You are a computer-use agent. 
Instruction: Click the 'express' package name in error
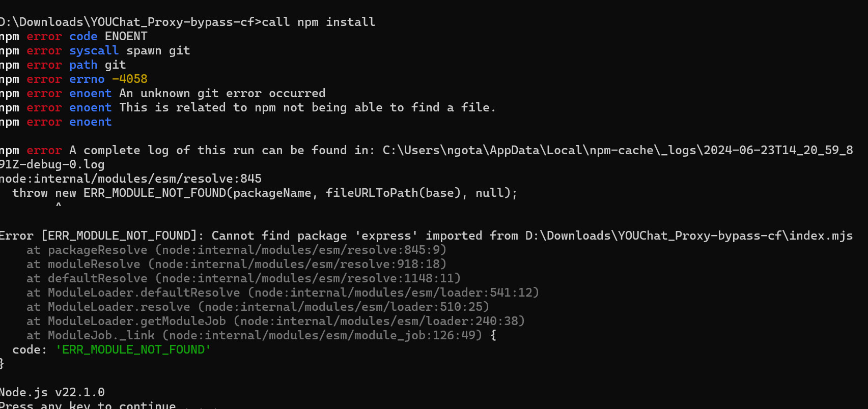[x=386, y=236]
